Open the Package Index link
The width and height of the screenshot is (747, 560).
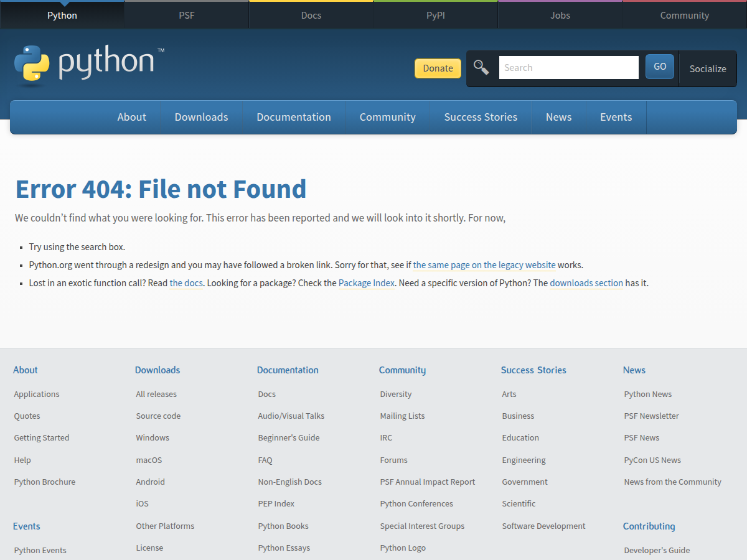pyautogui.click(x=367, y=283)
